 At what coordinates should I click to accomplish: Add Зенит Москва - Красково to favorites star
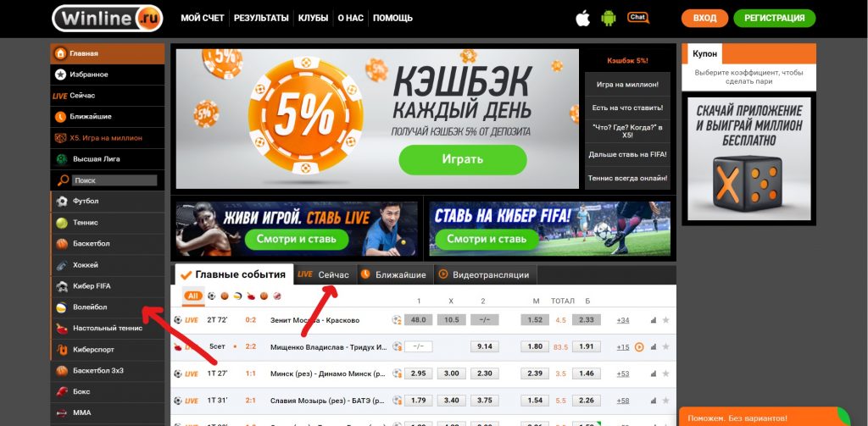pos(666,320)
